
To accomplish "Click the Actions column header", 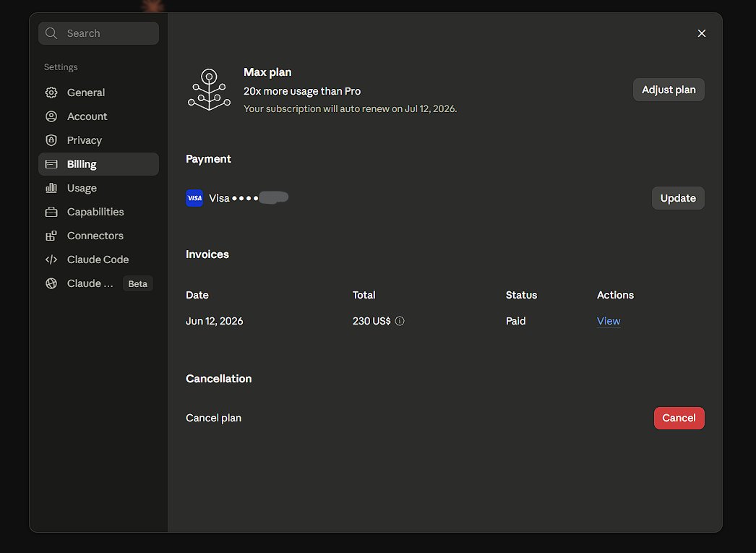I will tap(615, 295).
